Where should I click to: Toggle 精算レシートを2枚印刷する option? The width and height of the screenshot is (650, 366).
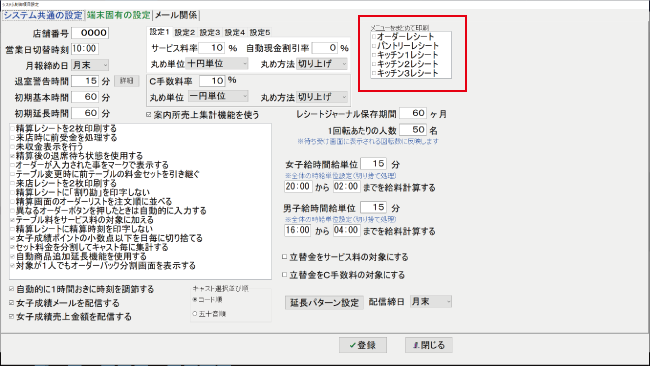pos(13,128)
